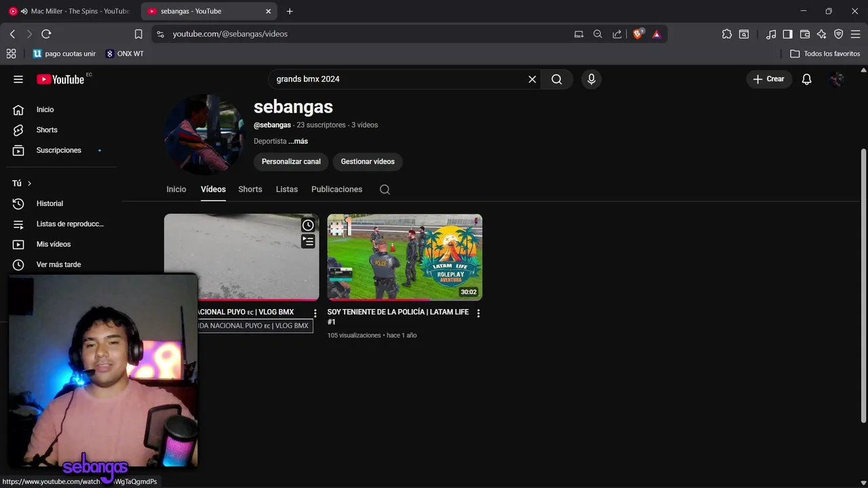Reload the page

(x=46, y=34)
